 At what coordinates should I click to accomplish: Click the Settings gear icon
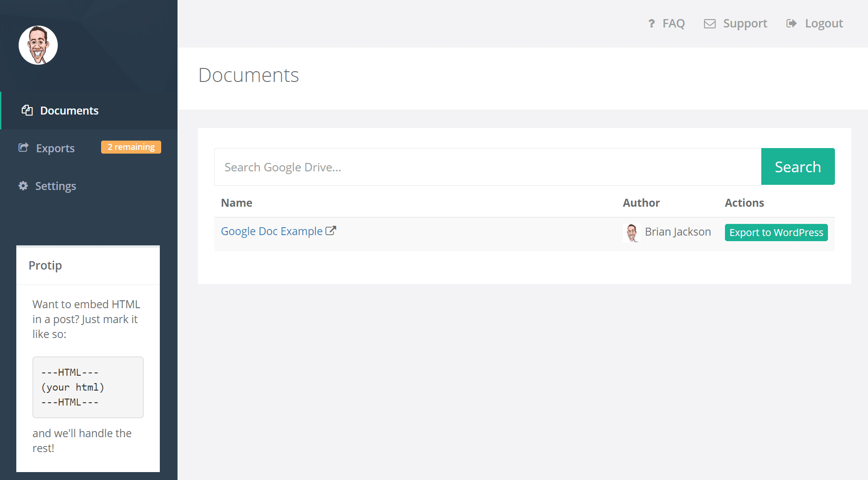pos(23,186)
